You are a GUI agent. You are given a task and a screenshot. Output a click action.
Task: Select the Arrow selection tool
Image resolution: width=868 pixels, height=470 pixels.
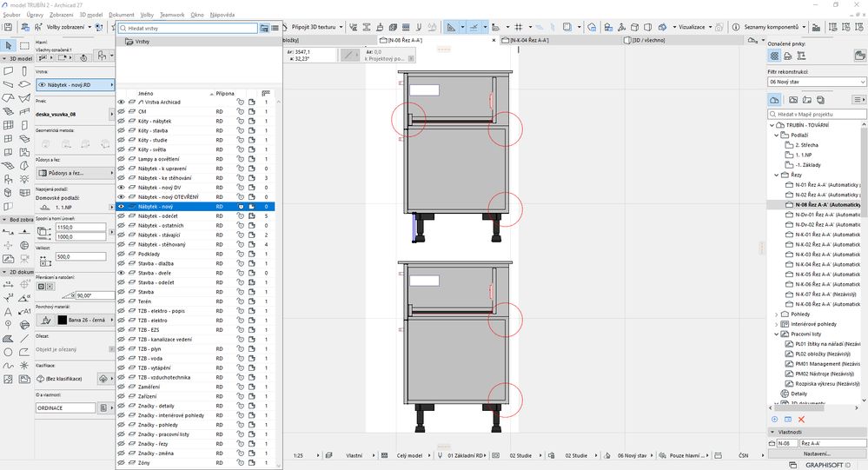click(x=9, y=45)
